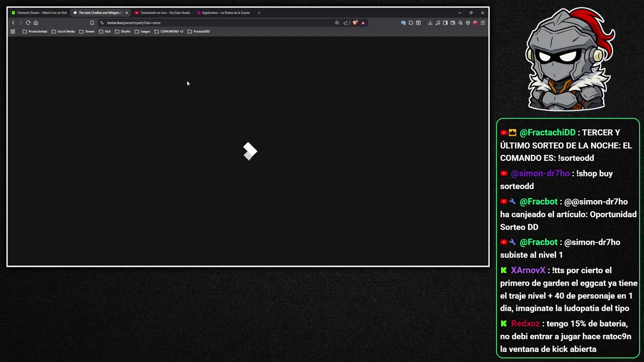
Task: Open the profile avatar icon
Action: pyautogui.click(x=475, y=23)
